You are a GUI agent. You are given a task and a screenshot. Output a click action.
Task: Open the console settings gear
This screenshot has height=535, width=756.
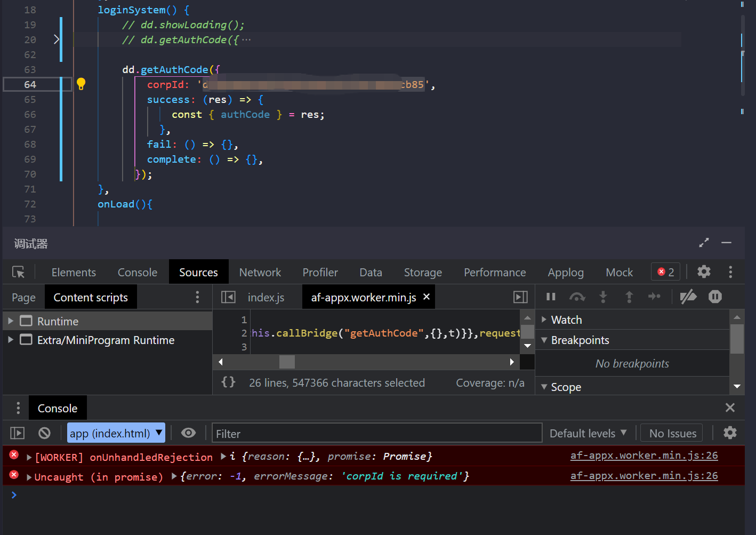coord(730,433)
